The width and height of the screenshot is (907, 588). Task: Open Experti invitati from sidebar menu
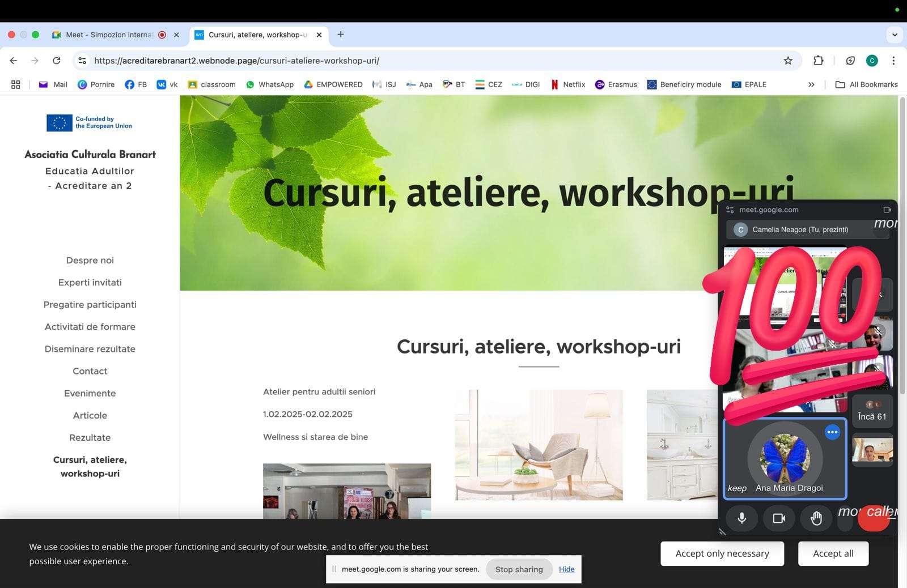90,282
